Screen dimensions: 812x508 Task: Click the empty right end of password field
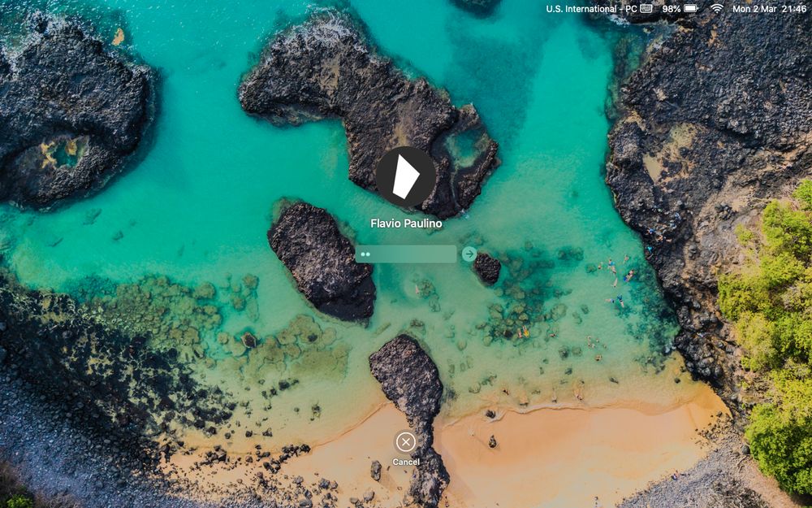440,254
